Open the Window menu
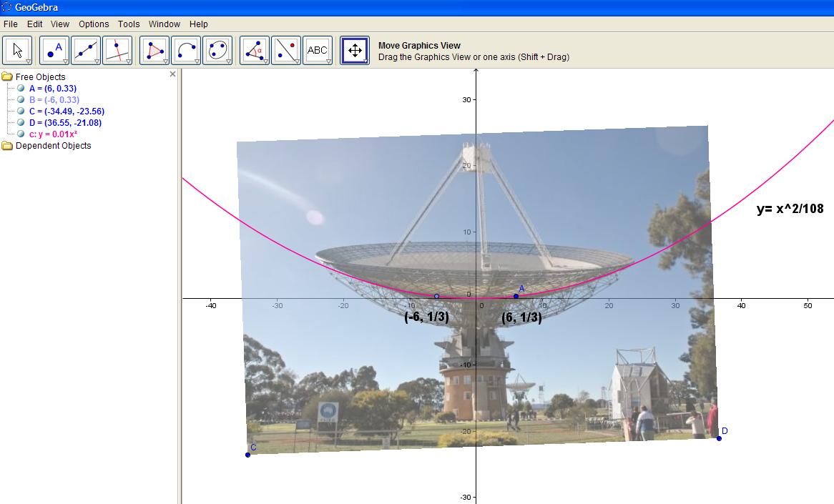This screenshot has width=834, height=504. click(165, 24)
